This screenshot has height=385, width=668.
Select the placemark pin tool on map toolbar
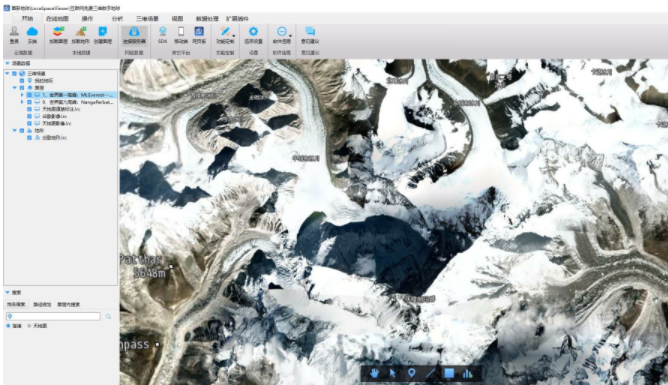412,374
